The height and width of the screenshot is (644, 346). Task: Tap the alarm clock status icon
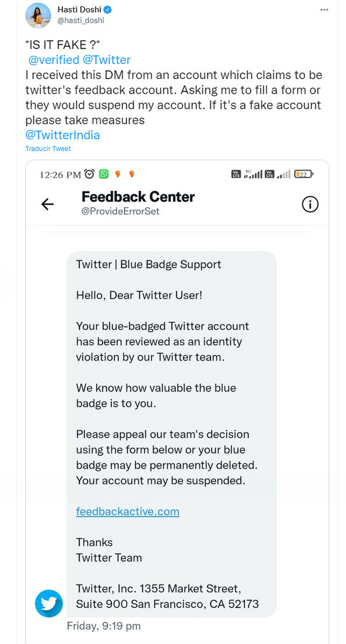[x=89, y=174]
